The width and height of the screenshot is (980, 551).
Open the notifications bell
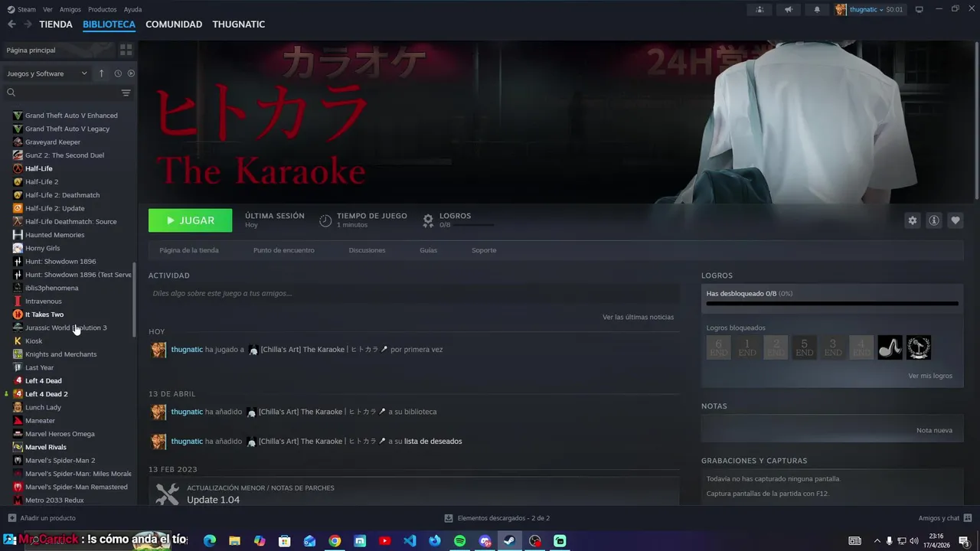[x=817, y=9]
